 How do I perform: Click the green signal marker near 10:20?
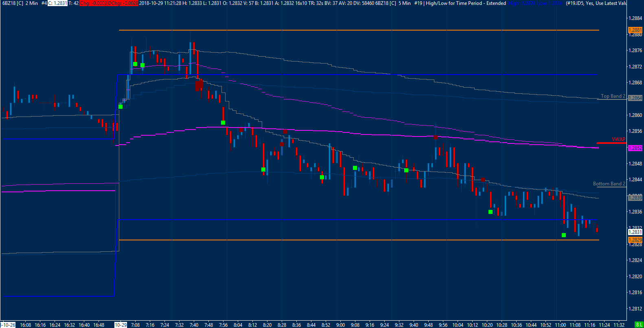491,212
